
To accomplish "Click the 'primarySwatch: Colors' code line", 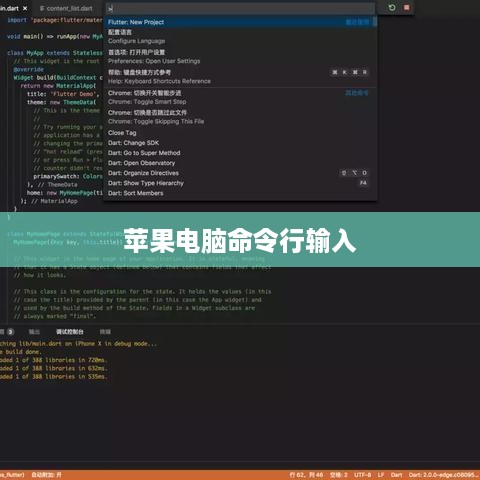I will click(x=68, y=176).
